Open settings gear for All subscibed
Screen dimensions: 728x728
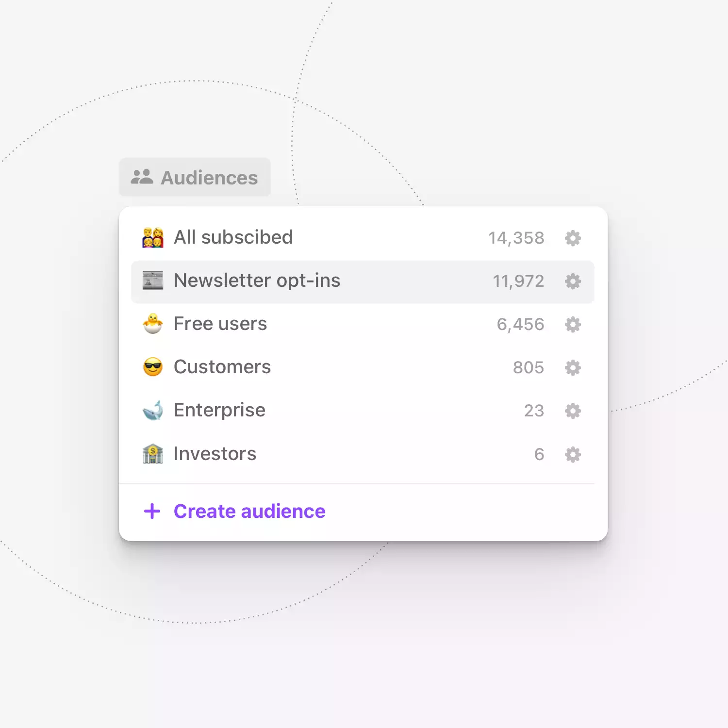[x=573, y=238]
